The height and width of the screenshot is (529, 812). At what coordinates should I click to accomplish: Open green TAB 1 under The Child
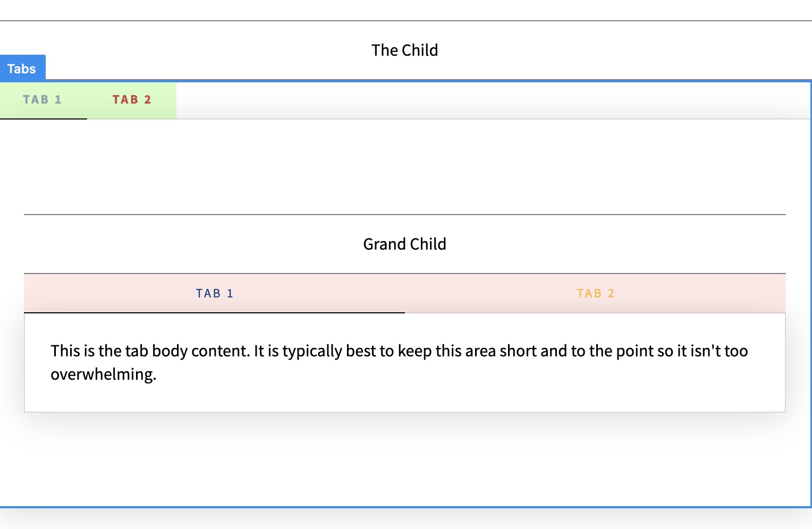[x=43, y=100]
